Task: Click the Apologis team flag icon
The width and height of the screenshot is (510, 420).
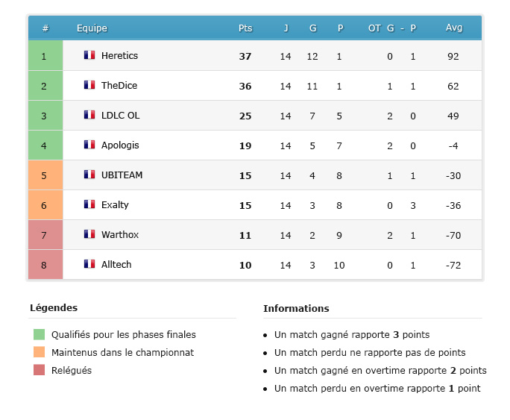Action: (x=89, y=145)
